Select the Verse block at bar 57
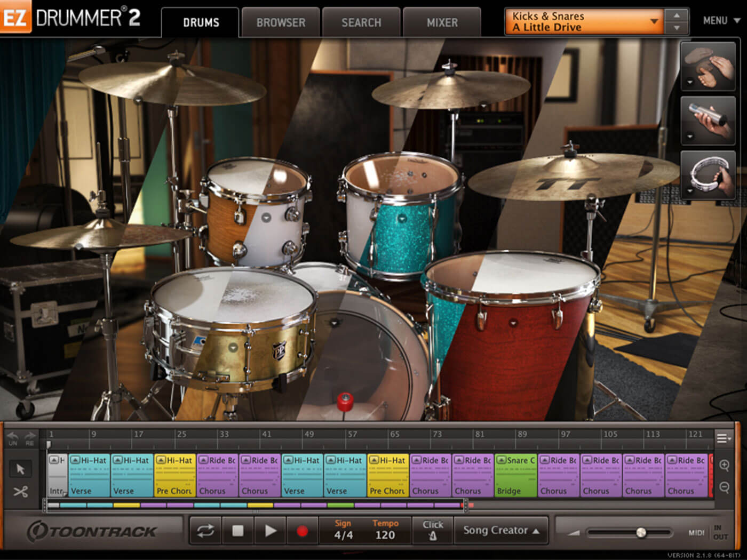The width and height of the screenshot is (747, 560). (345, 475)
